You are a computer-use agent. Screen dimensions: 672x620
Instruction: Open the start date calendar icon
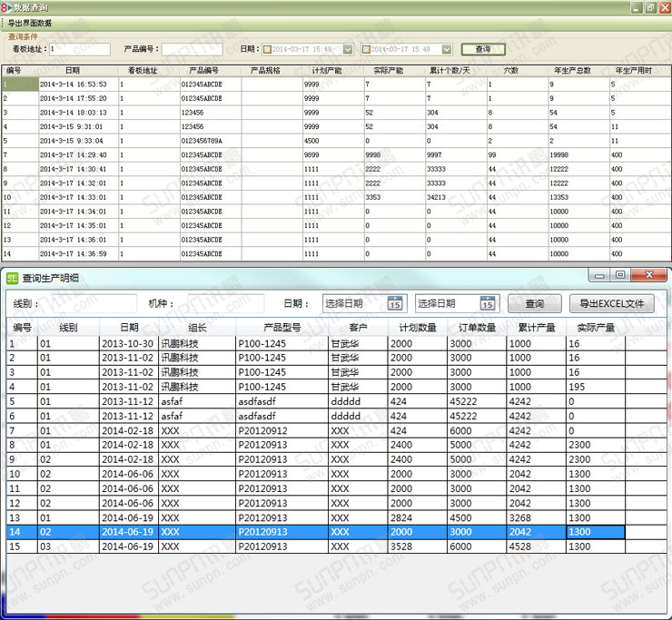[x=395, y=303]
